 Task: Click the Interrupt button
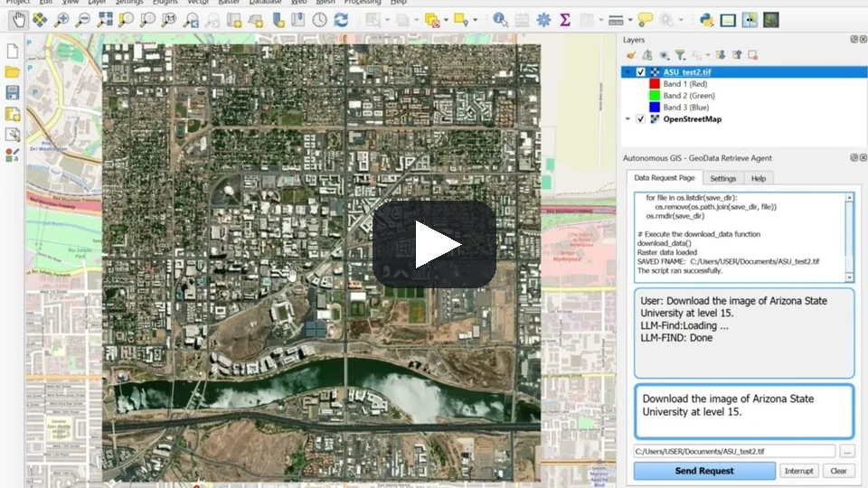click(798, 471)
